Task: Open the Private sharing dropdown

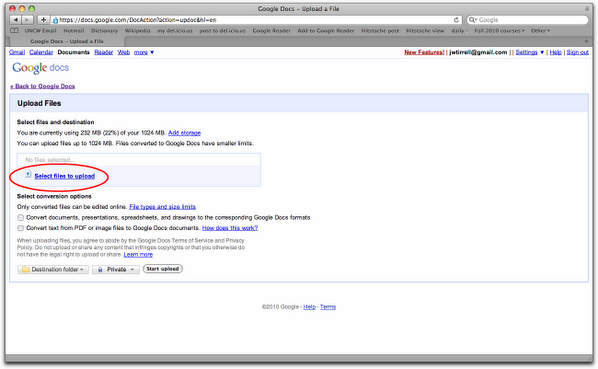Action: click(116, 270)
